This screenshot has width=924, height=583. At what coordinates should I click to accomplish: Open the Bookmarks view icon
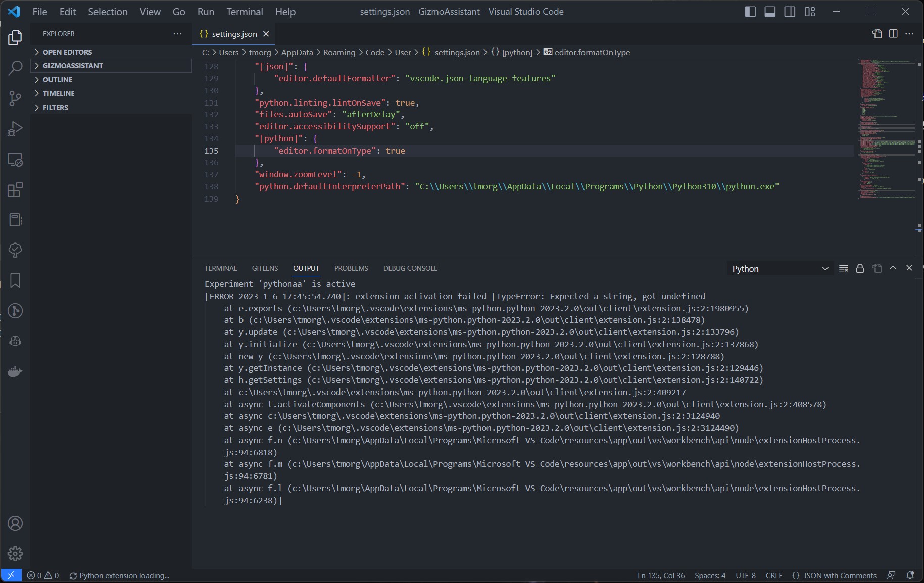coord(15,280)
